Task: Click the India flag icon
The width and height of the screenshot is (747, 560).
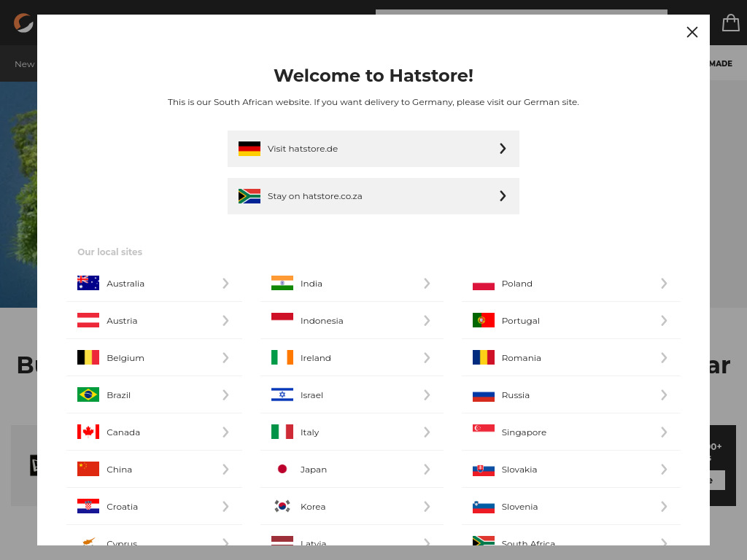Action: pos(282,284)
